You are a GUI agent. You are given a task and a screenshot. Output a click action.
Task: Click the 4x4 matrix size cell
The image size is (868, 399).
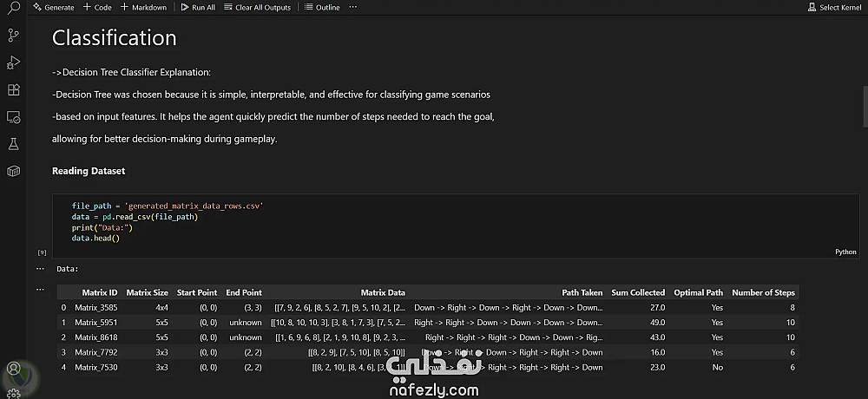[161, 308]
